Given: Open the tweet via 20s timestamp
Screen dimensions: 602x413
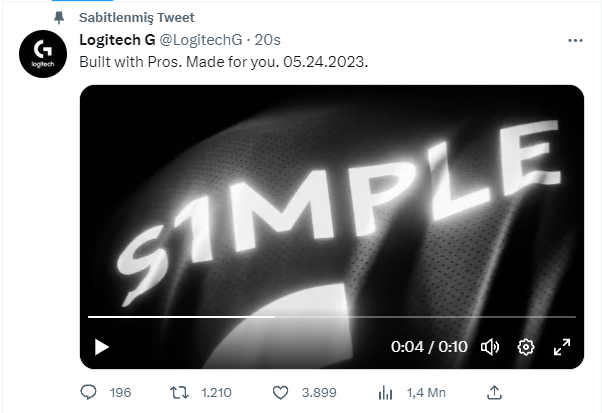Looking at the screenshot, I should (267, 40).
